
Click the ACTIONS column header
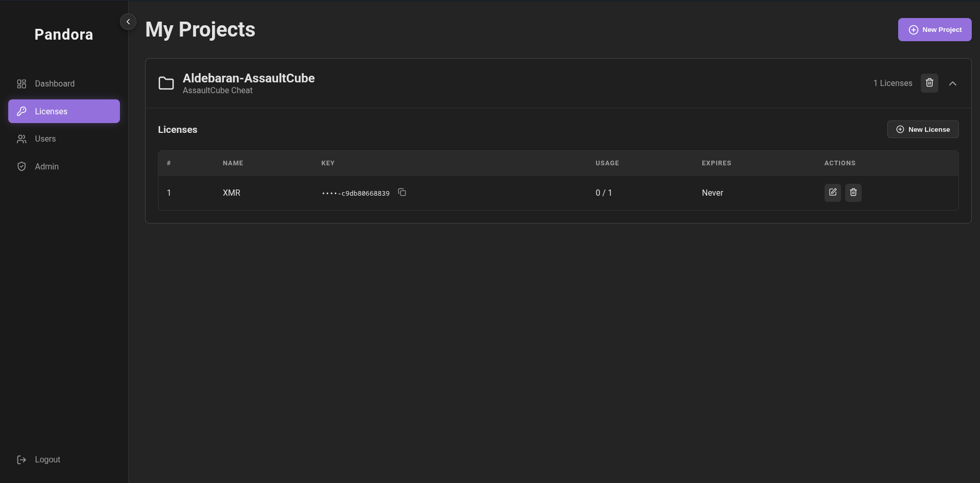(840, 163)
